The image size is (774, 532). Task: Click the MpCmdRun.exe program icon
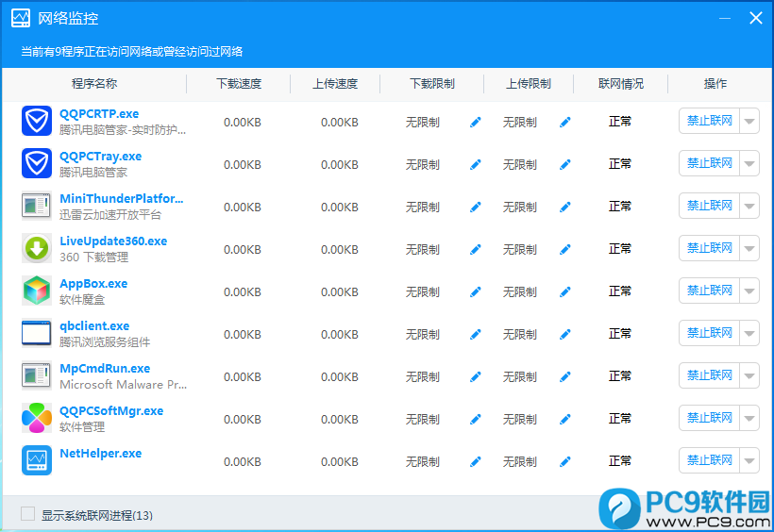coord(37,375)
